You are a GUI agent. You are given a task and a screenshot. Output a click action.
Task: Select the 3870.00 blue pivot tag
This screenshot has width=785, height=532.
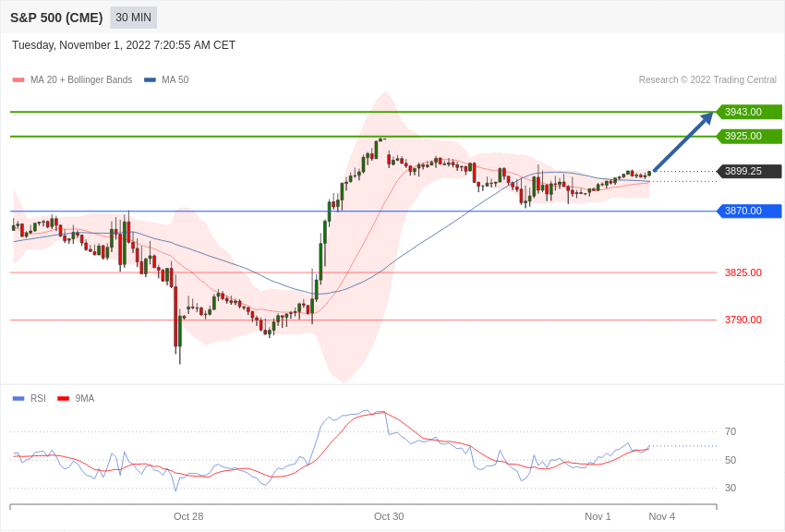click(x=749, y=211)
